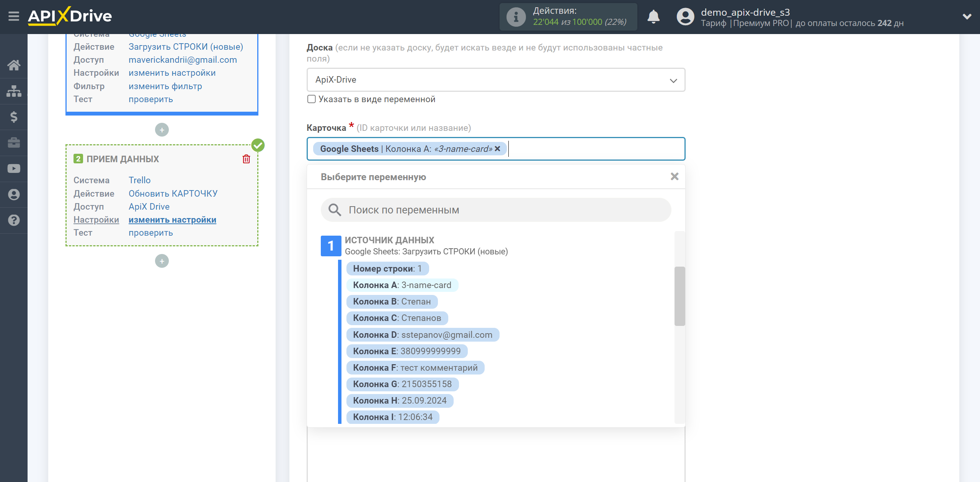The image size is (980, 482).
Task: Click the actions counter 22'044 из 100'000
Action: (x=580, y=22)
